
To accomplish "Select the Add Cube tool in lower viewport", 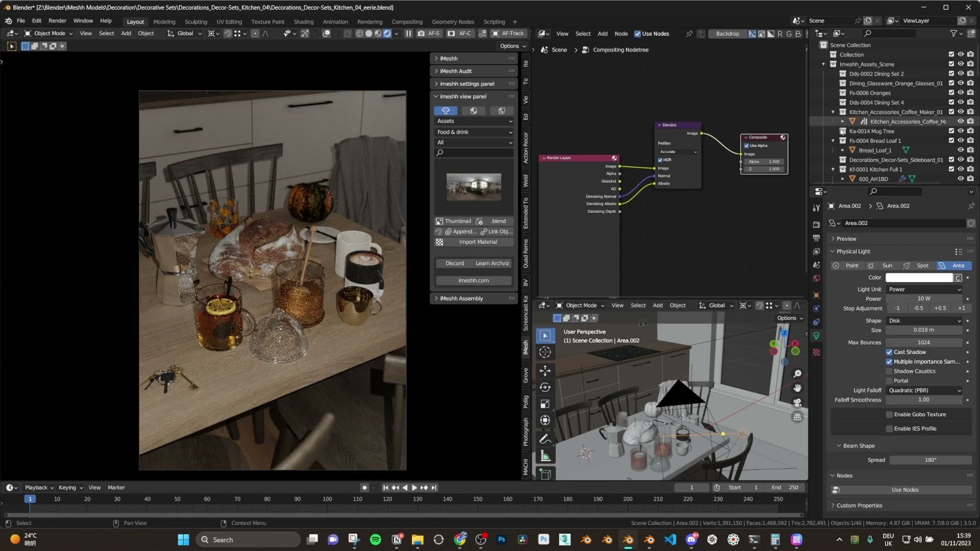I will (545, 474).
